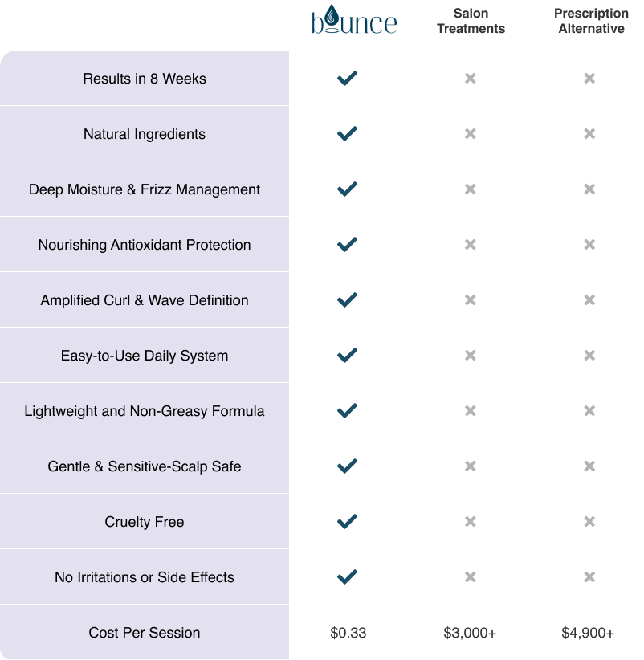Click the Cost Per Session row label

click(x=145, y=633)
